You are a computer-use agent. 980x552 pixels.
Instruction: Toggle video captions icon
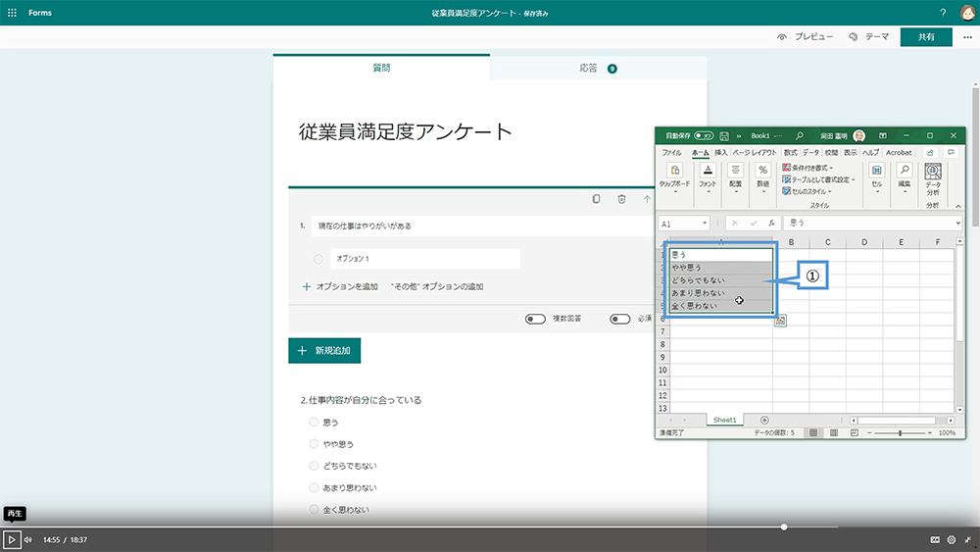[935, 539]
